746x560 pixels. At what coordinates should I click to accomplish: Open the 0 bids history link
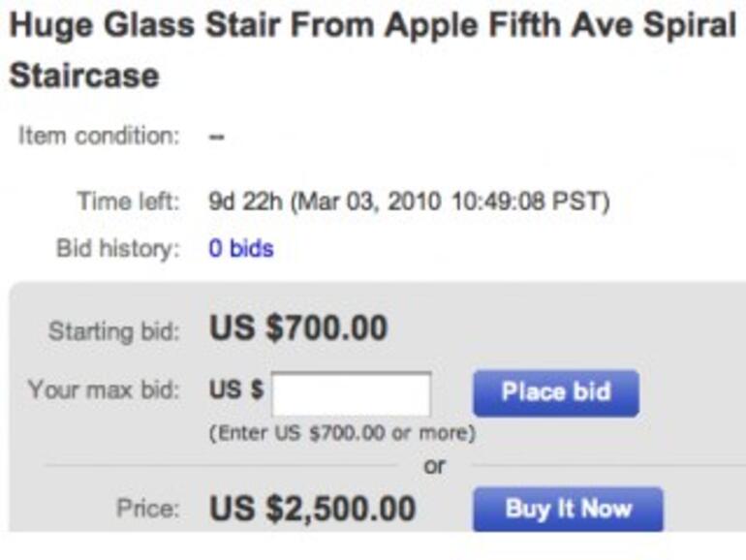(240, 249)
